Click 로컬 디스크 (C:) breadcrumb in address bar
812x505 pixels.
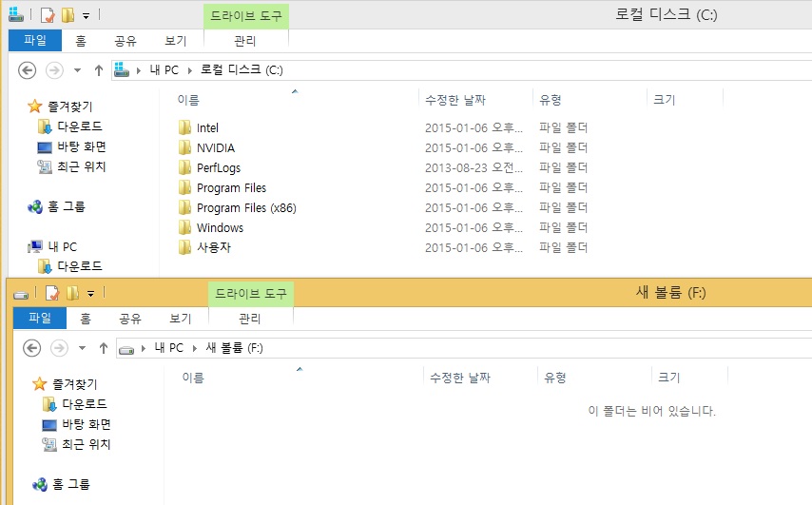click(x=242, y=70)
